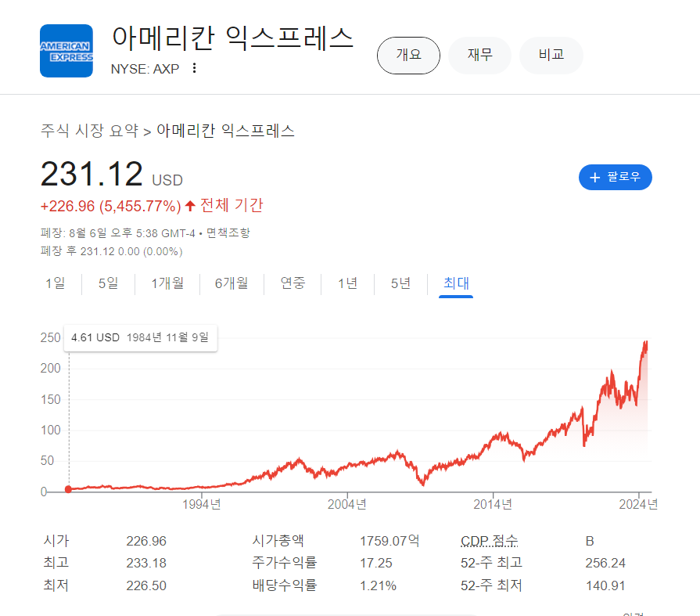Click the 폐장 후 231.12 after-hours text
This screenshot has width=700, height=616.
pos(112,251)
